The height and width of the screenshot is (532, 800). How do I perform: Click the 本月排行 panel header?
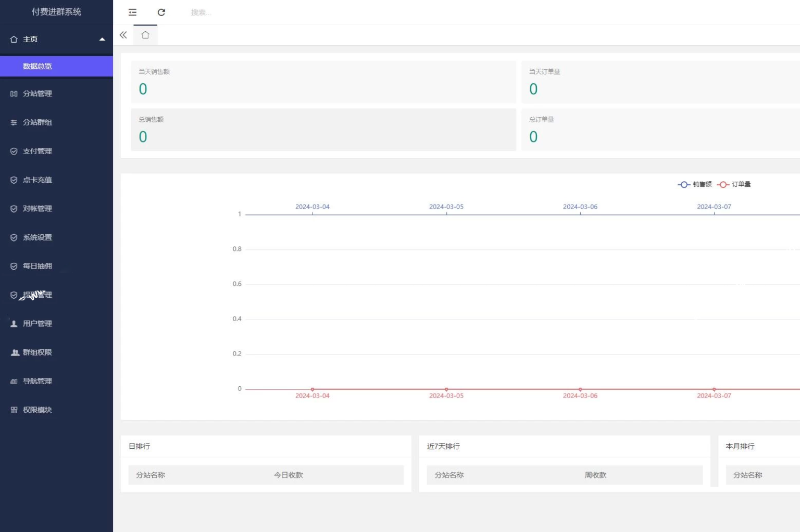(759, 446)
